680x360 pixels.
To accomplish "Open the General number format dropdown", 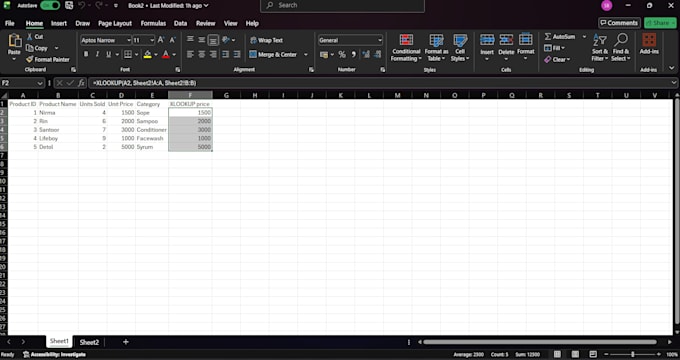I will click(x=380, y=40).
